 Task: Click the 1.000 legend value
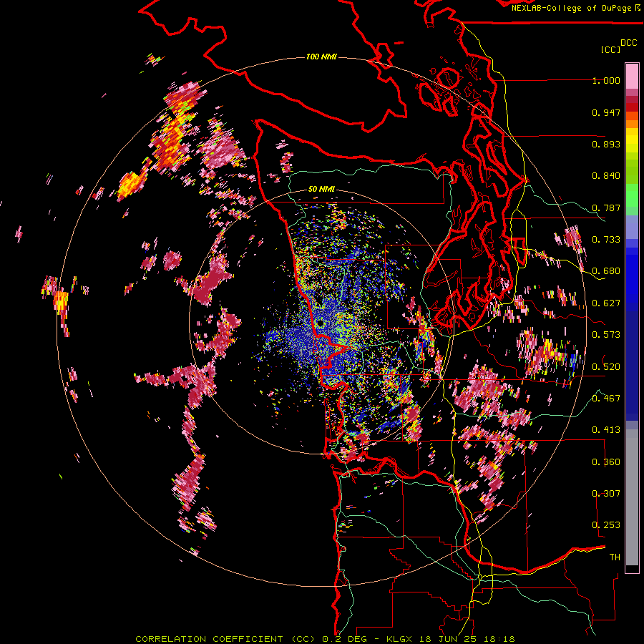606,80
